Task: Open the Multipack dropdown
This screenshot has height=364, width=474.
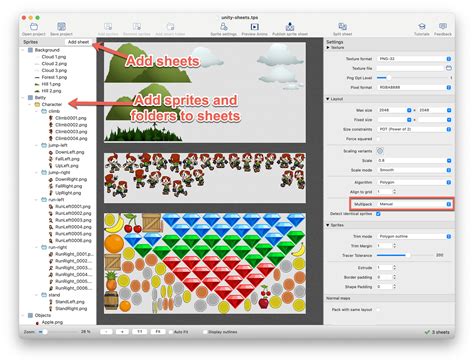Action: coord(414,204)
